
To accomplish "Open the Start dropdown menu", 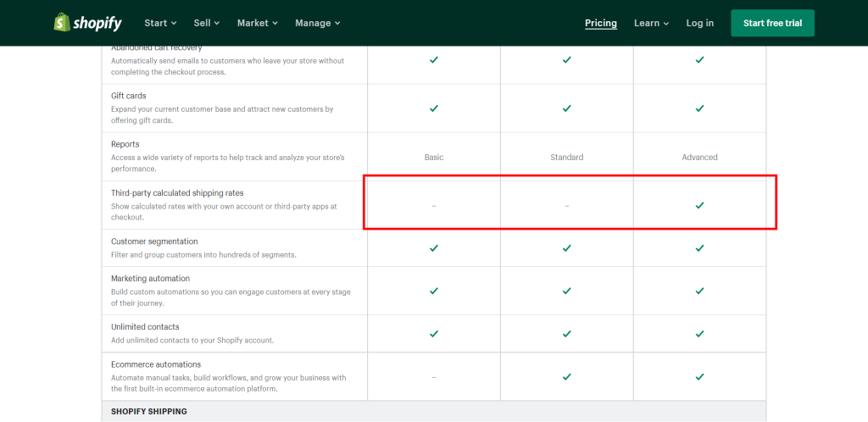I will 160,23.
